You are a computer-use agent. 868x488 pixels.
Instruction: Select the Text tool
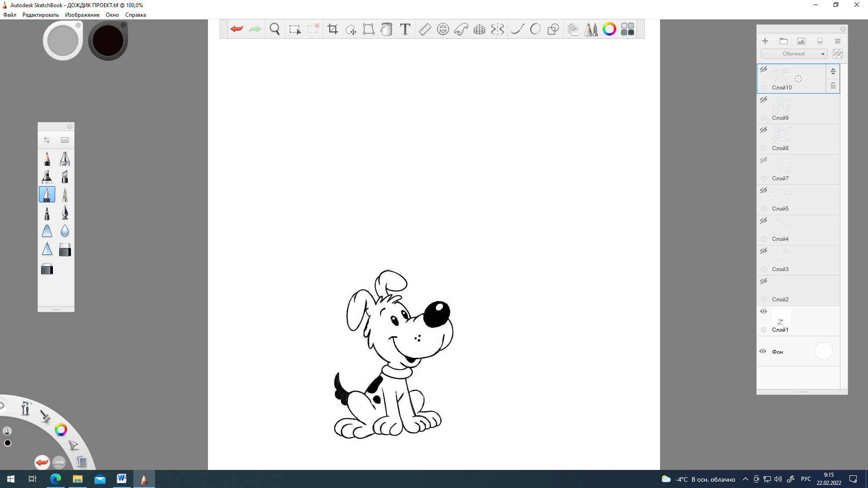405,29
